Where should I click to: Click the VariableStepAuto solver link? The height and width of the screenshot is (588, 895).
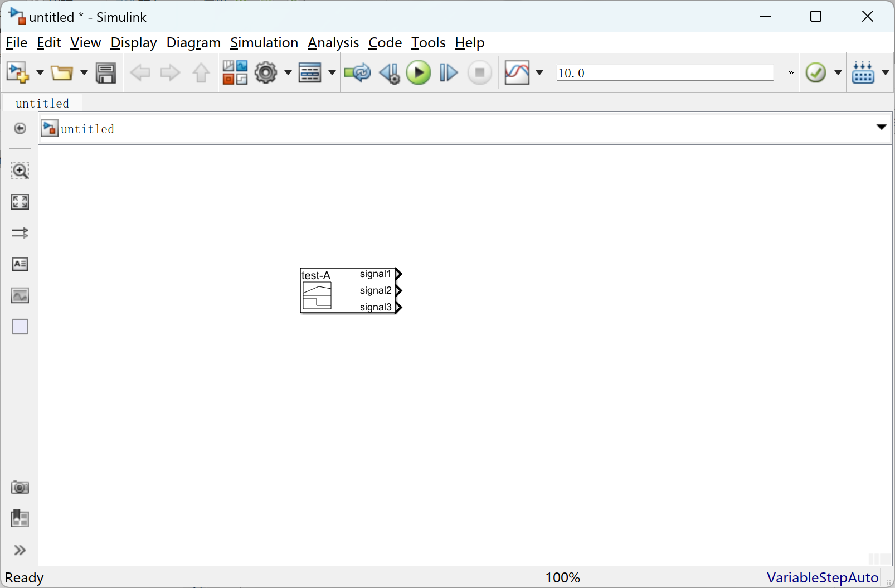coord(823,578)
